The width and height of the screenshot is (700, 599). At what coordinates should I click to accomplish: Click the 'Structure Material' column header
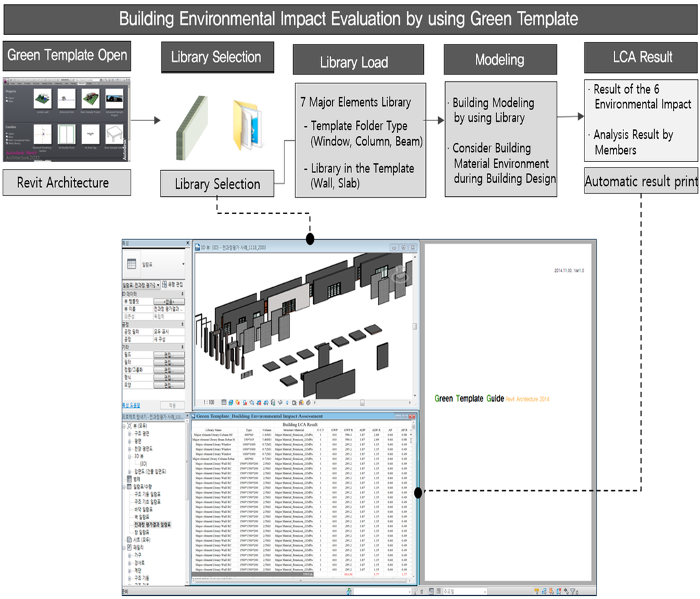coord(293,429)
